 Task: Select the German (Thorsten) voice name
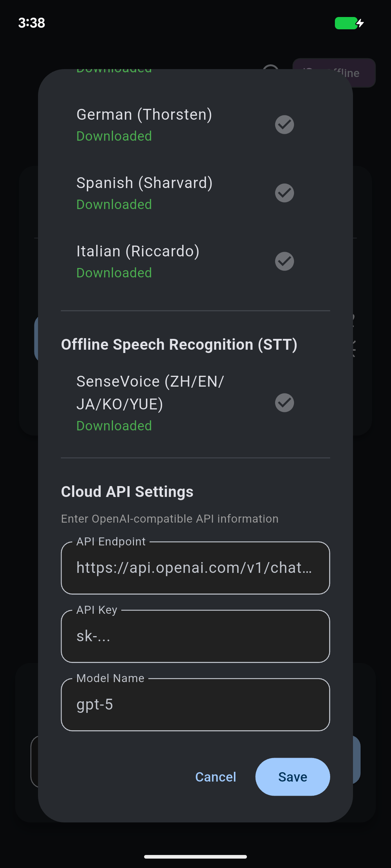[144, 115]
